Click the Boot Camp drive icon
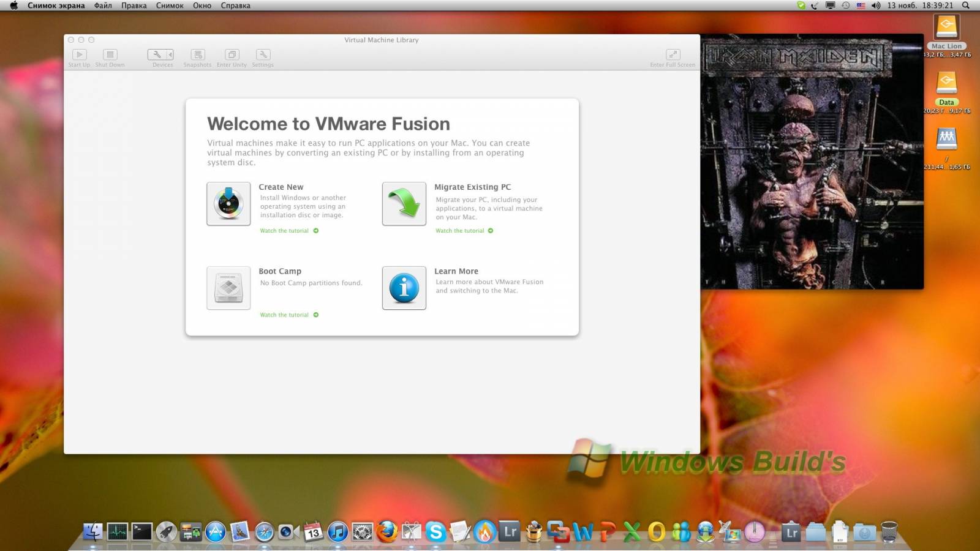Image resolution: width=980 pixels, height=551 pixels. (228, 288)
